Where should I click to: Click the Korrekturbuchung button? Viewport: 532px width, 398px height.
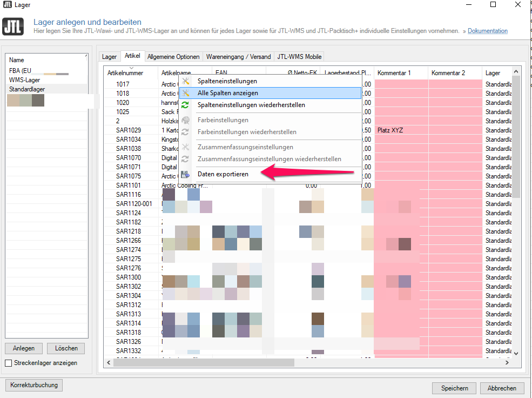[34, 385]
